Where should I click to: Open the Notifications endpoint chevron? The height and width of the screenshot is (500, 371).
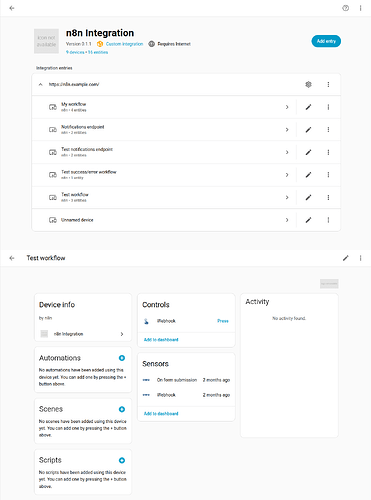point(287,130)
